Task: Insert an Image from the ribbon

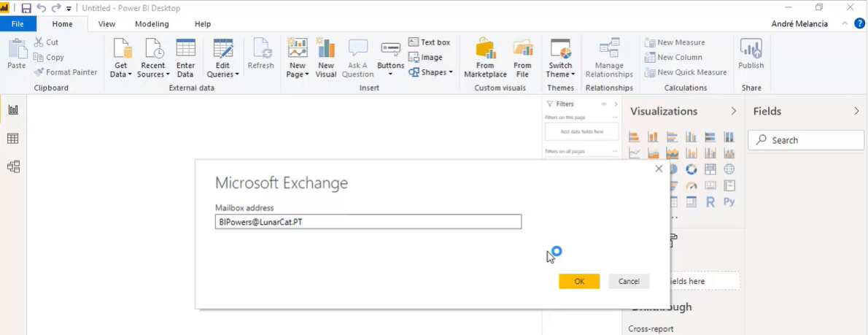Action: [426, 57]
